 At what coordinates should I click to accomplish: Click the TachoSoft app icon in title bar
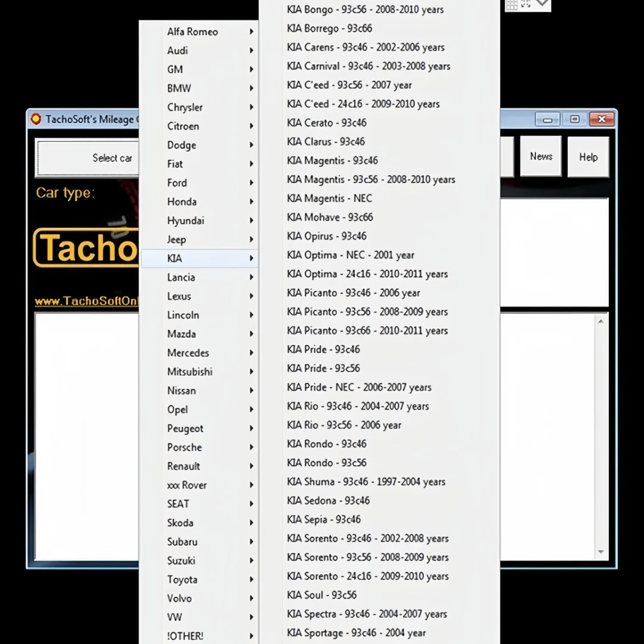coord(36,119)
